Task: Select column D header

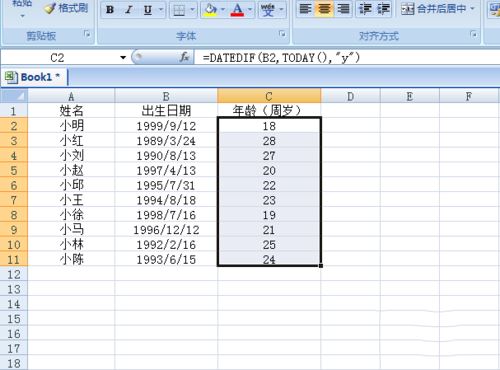Action: pos(350,96)
